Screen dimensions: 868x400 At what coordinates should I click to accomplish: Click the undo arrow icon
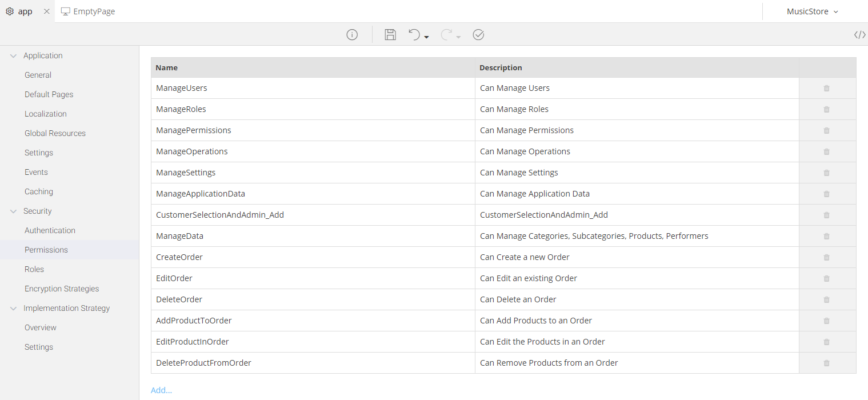[414, 35]
